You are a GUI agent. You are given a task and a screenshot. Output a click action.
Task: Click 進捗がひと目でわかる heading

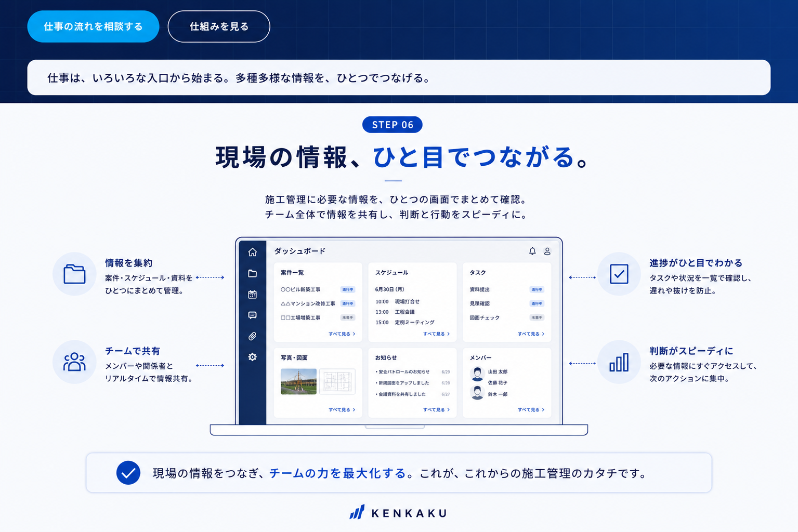tap(696, 263)
